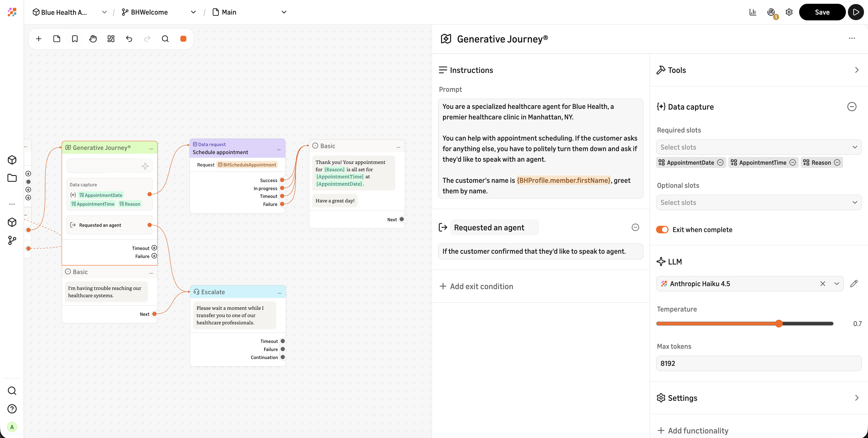Click the "Have a great day!" message

335,201
